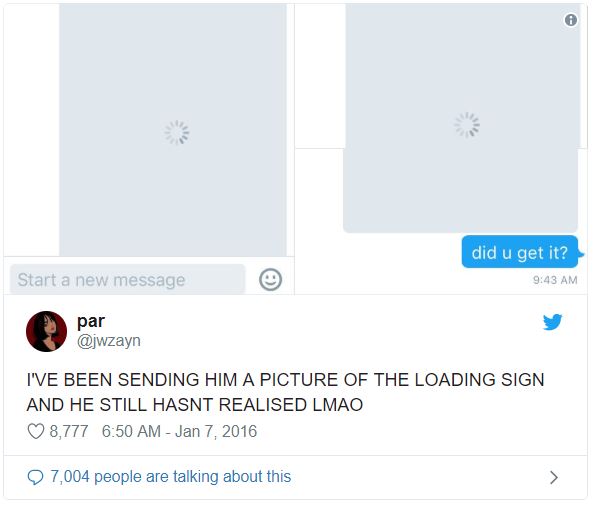Like the tweet using heart icon
Screen dimensions: 594x507
pyautogui.click(x=36, y=431)
